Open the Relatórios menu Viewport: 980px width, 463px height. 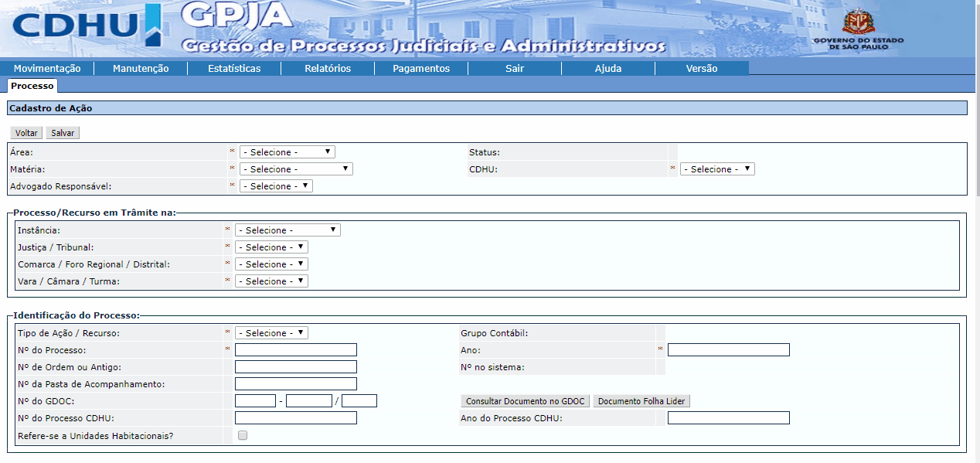pos(328,68)
